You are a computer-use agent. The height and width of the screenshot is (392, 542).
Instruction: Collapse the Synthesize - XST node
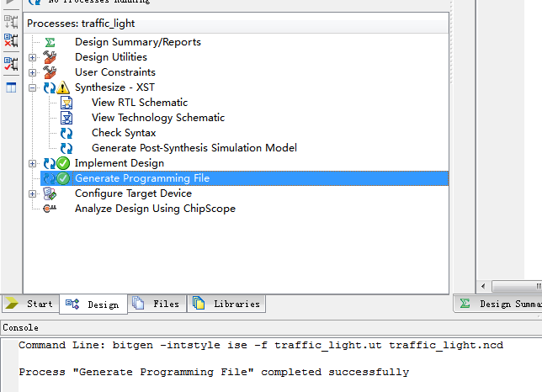pyautogui.click(x=33, y=87)
